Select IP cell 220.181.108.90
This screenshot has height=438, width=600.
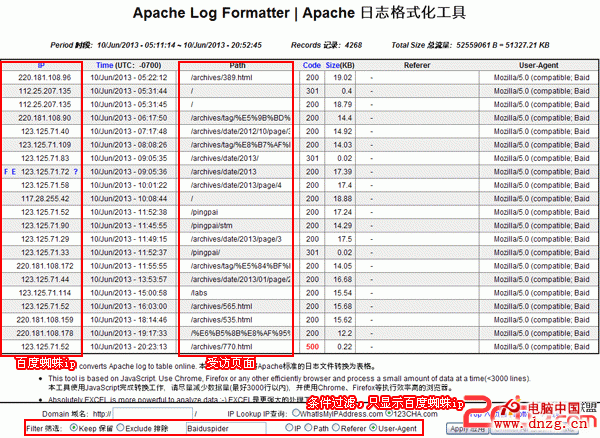coord(44,118)
